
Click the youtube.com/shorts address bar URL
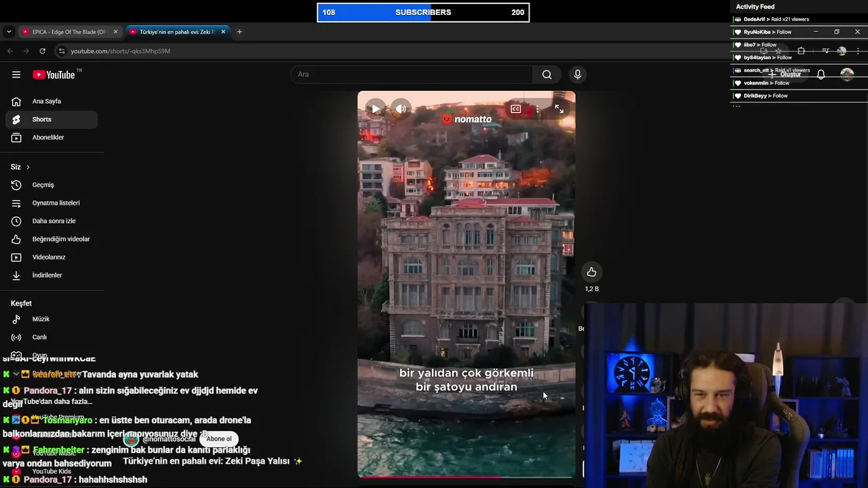(x=121, y=51)
